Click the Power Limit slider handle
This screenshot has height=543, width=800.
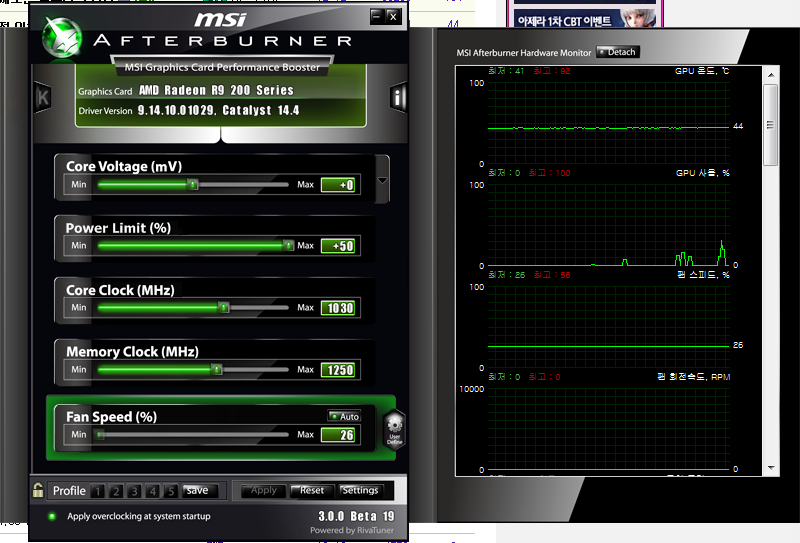coord(288,245)
